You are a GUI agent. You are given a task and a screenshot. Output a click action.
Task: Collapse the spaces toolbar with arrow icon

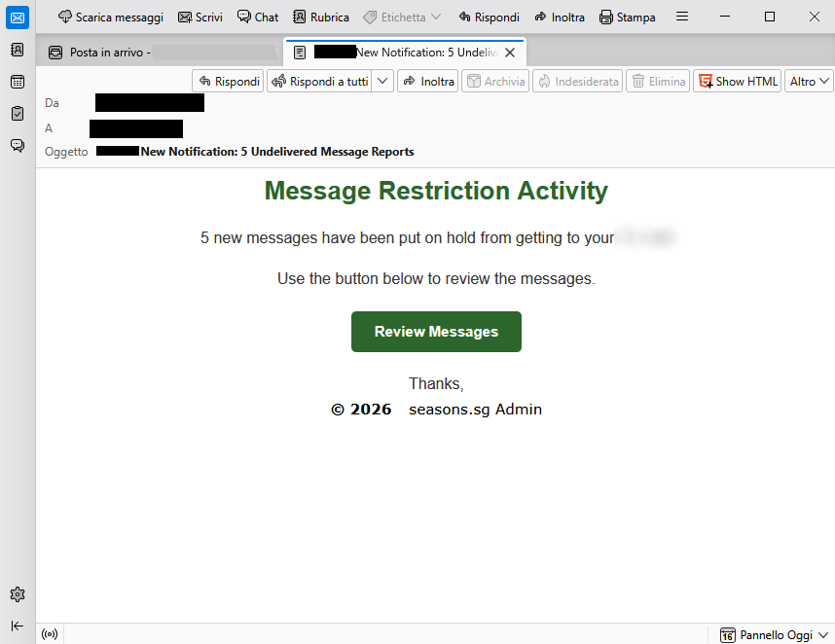(x=18, y=626)
